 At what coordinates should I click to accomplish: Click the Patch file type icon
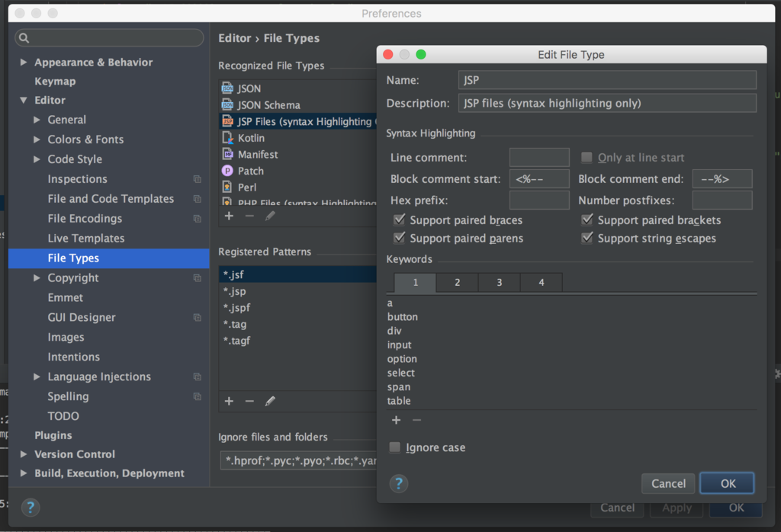coord(229,171)
